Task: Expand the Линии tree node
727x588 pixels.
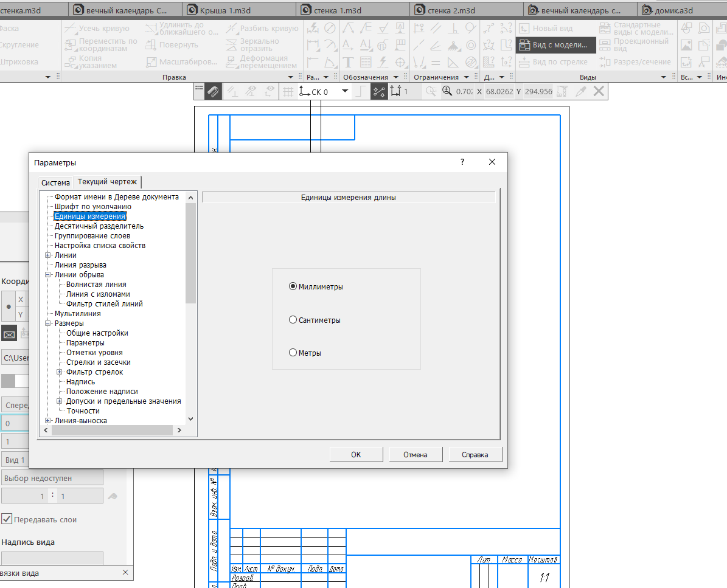Action: click(x=47, y=255)
